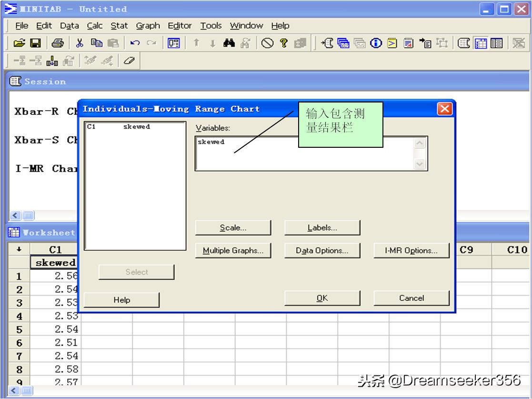Click the Save Project floppy disk icon
Image resolution: width=532 pixels, height=399 pixels.
(35, 43)
